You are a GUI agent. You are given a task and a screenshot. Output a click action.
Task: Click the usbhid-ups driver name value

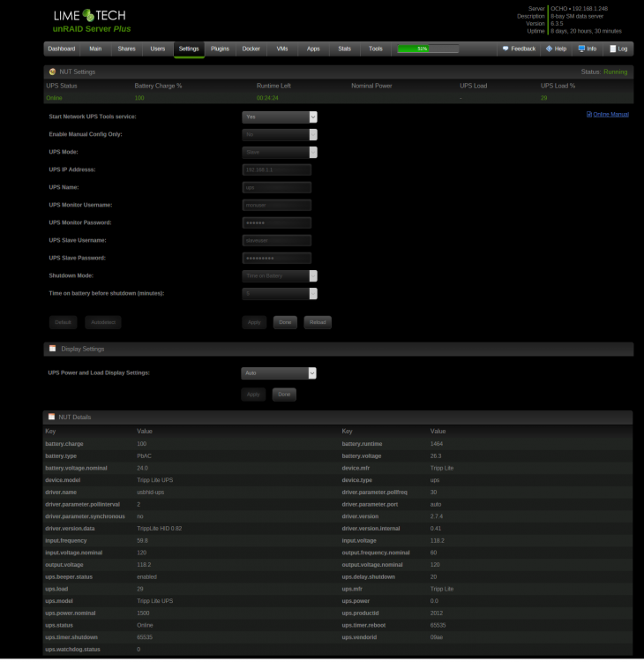click(151, 493)
